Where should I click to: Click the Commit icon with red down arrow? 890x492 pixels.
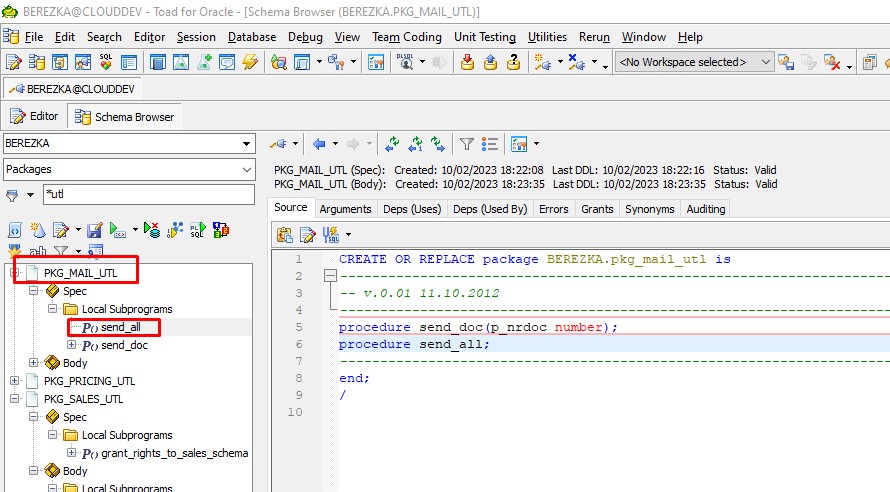[x=468, y=62]
